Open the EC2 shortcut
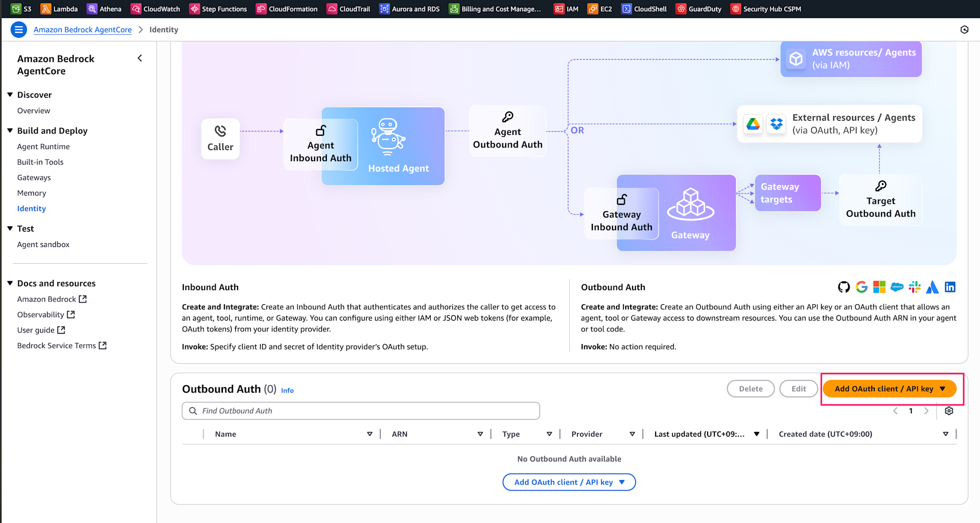Image resolution: width=980 pixels, height=523 pixels. [x=600, y=9]
